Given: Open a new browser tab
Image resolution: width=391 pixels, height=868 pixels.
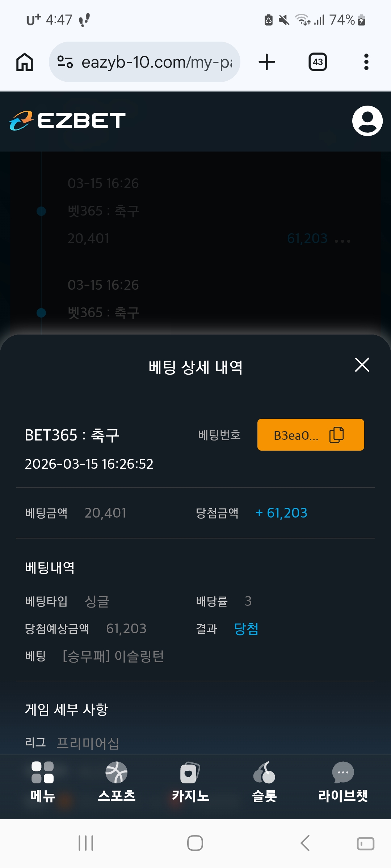Looking at the screenshot, I should point(267,62).
